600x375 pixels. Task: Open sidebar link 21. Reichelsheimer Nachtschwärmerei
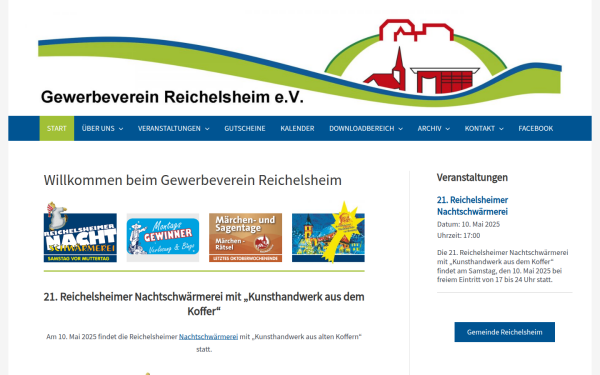click(473, 205)
